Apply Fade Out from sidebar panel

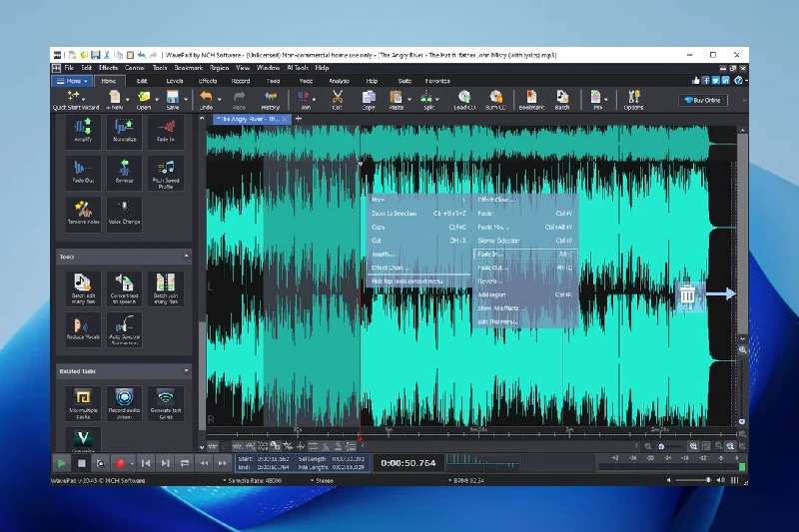(83, 172)
